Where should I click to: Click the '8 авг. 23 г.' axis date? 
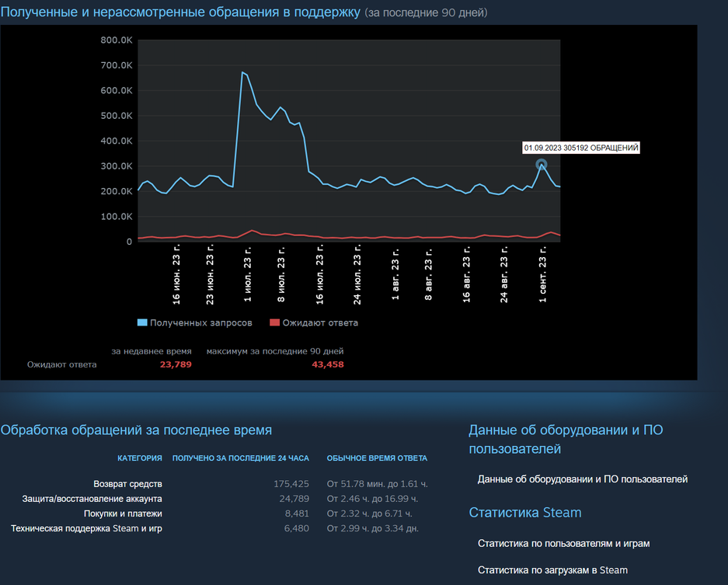click(x=428, y=274)
